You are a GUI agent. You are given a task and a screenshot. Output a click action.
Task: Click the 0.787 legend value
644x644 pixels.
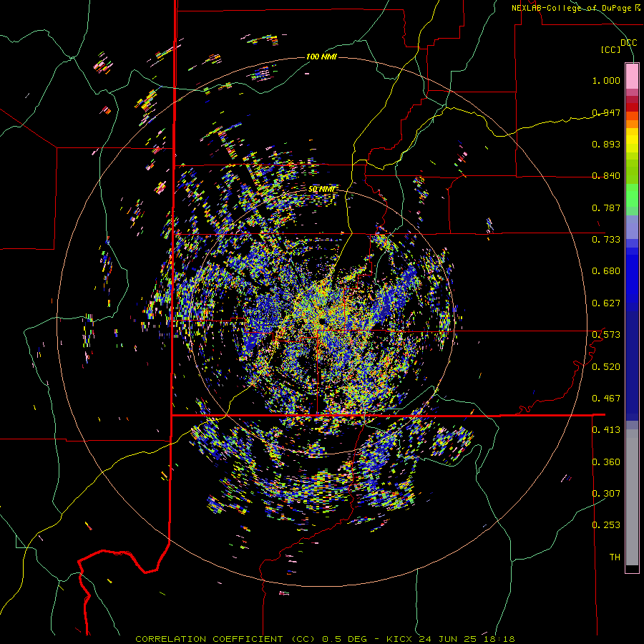coord(606,208)
